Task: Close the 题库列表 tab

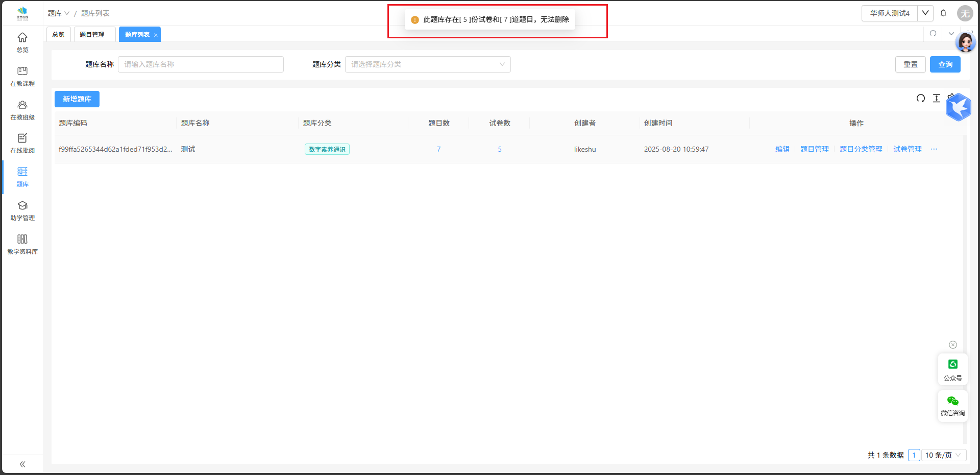Action: click(x=156, y=35)
